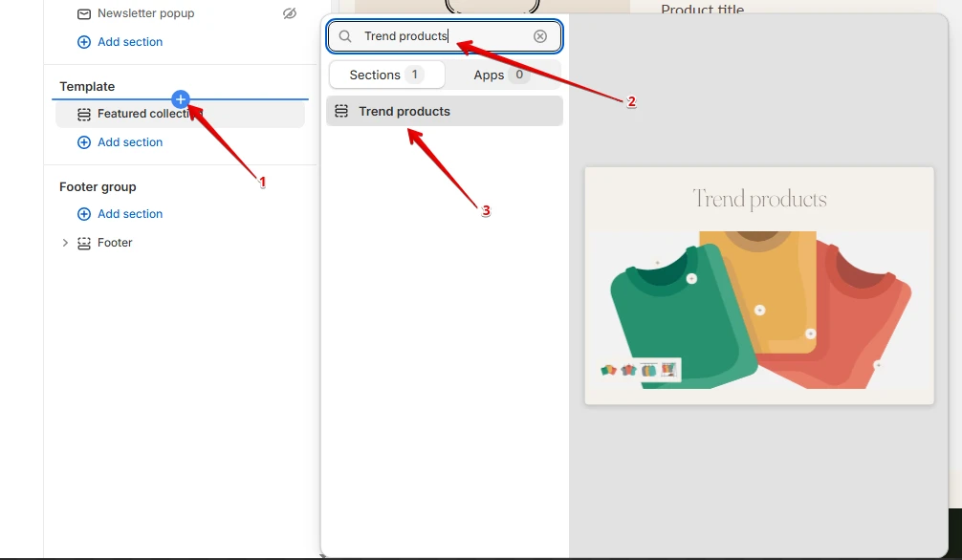Select the Footer section row
962x560 pixels.
click(181, 243)
